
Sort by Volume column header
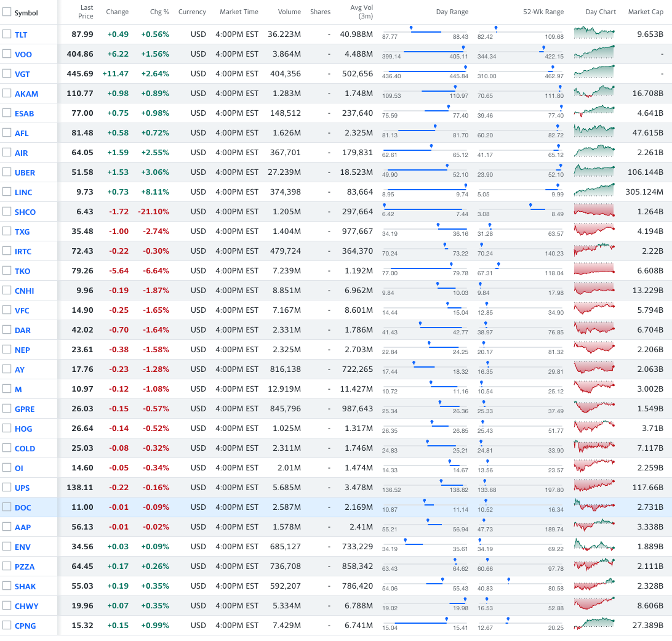(289, 12)
